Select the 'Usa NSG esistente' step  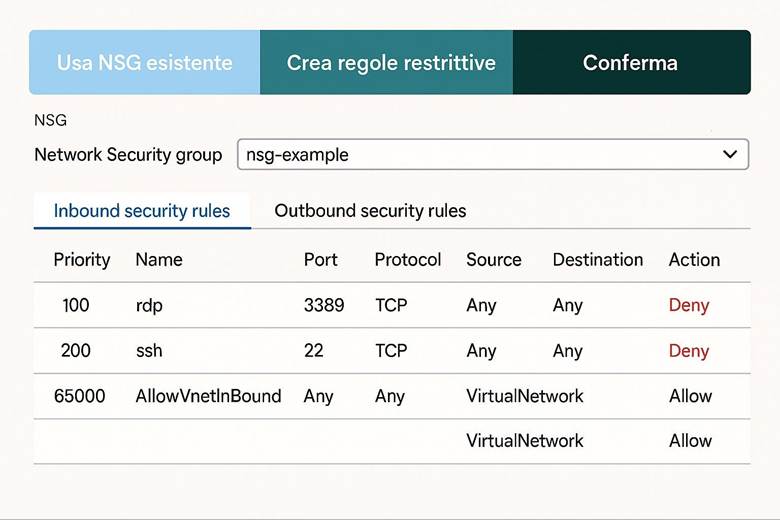tap(145, 62)
